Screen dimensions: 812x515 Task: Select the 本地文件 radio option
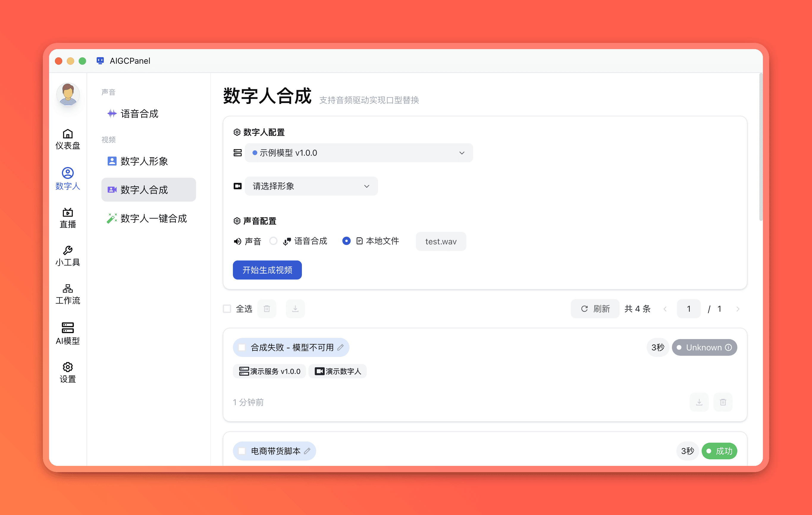coord(346,241)
